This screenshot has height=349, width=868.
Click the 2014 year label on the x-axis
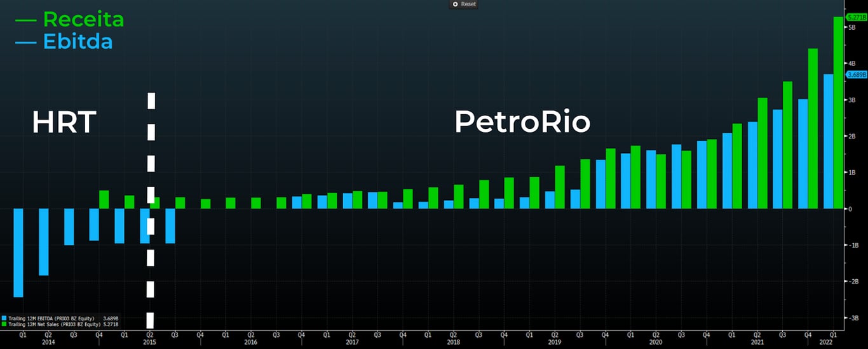pos(48,341)
